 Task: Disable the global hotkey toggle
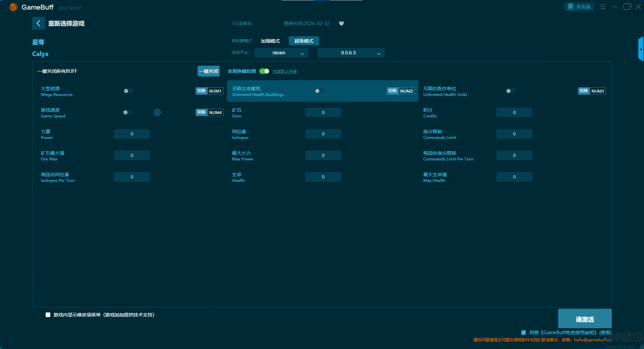[x=264, y=71]
